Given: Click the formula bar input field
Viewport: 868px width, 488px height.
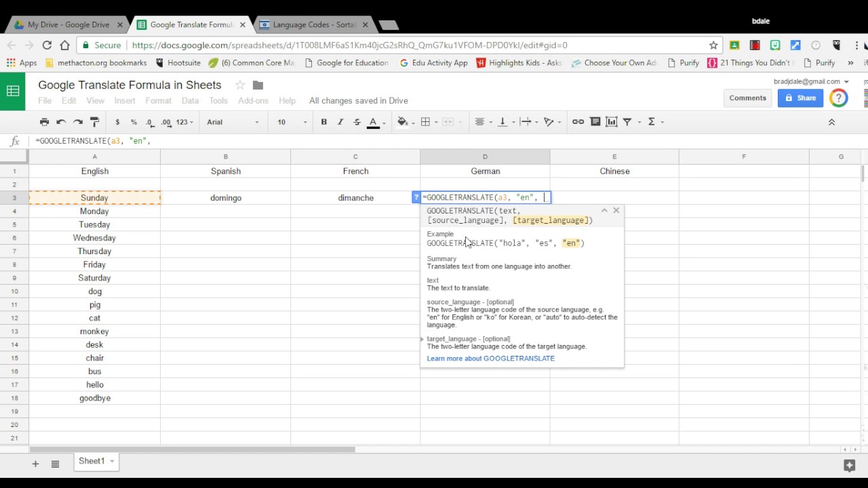Looking at the screenshot, I should coord(203,140).
